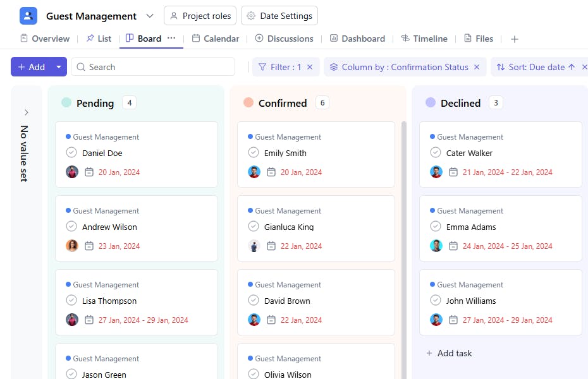Click assignee avatar on Gianluca King card
This screenshot has height=379, width=588.
[254, 246]
